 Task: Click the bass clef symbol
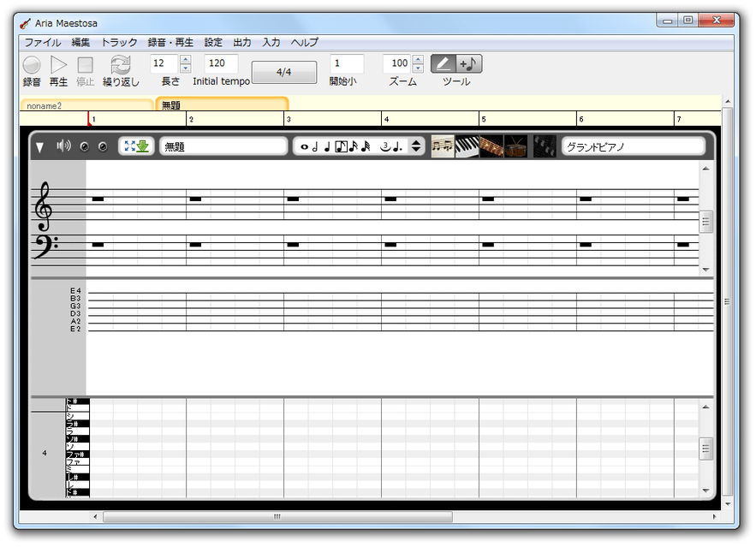click(45, 247)
